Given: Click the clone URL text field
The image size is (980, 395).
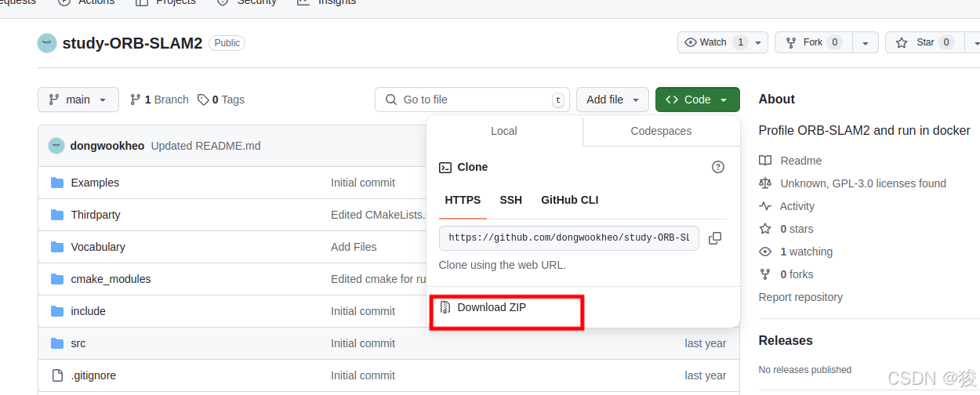Looking at the screenshot, I should (569, 237).
